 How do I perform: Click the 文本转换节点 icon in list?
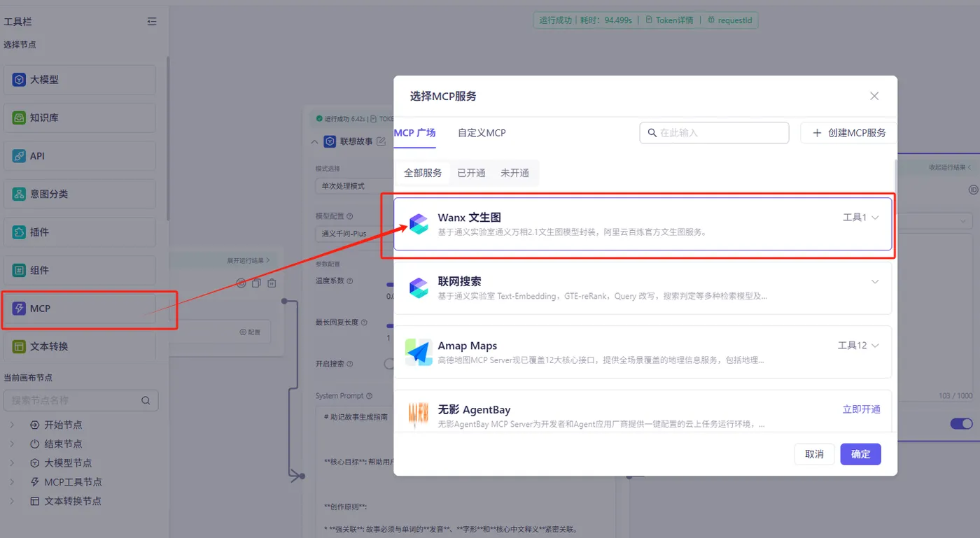(35, 501)
